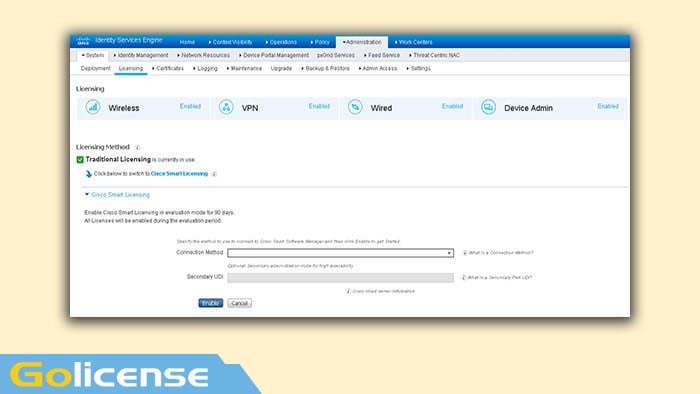The height and width of the screenshot is (394, 700).
Task: Open the Threat Centric NAC menu
Action: tap(434, 55)
